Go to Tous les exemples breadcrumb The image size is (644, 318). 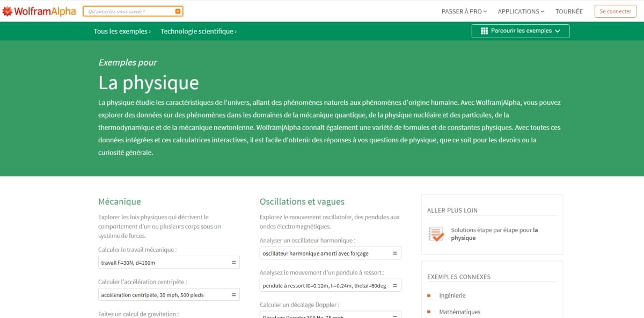(122, 31)
